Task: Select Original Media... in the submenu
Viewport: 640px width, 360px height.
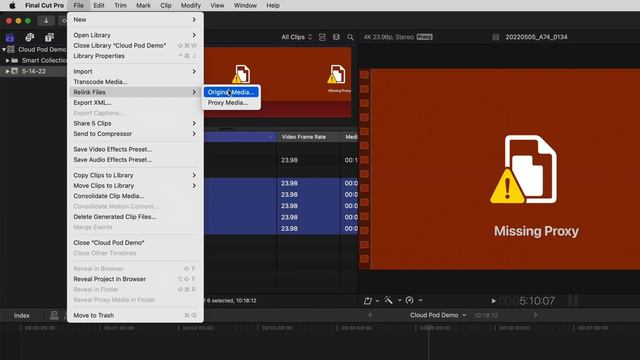Action: 231,92
